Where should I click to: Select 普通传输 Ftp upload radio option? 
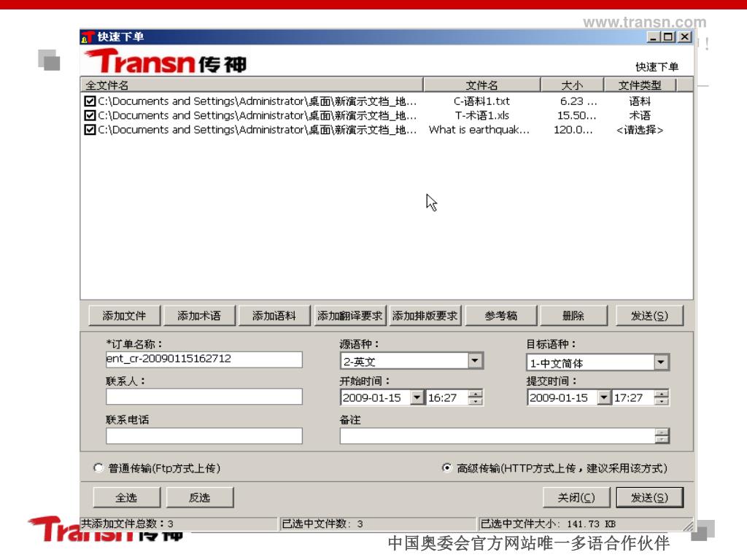[98, 468]
